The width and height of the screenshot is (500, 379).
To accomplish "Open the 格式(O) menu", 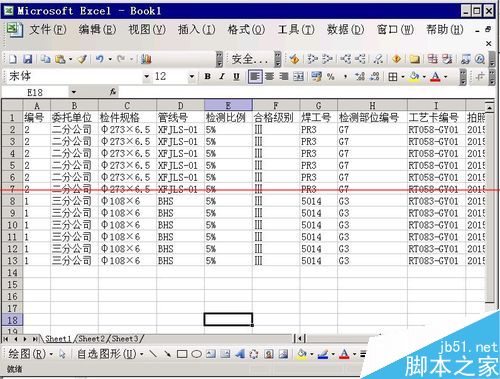I will (x=246, y=30).
